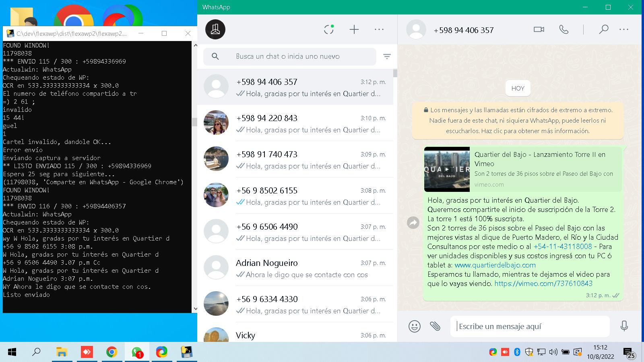Viewport: 644px width, 362px height.
Task: Click into the message input field
Action: click(x=530, y=326)
